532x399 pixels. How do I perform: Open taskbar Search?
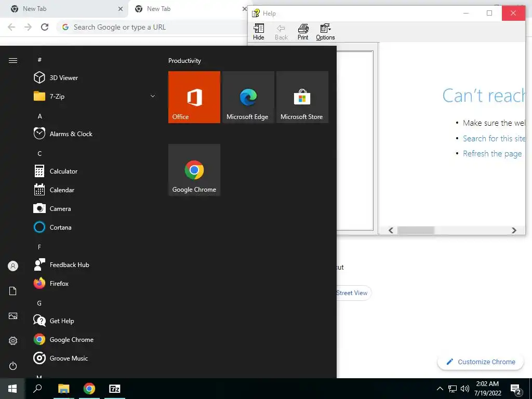[x=37, y=389]
